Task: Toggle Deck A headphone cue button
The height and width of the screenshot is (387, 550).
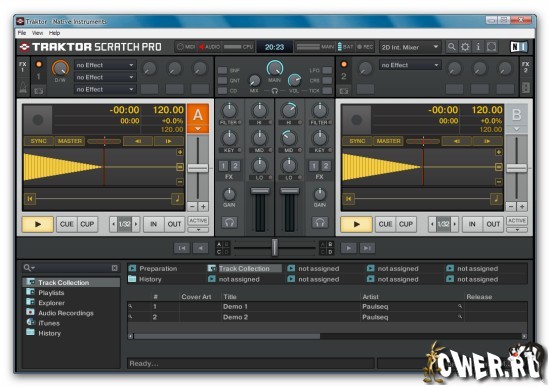Action: (229, 222)
